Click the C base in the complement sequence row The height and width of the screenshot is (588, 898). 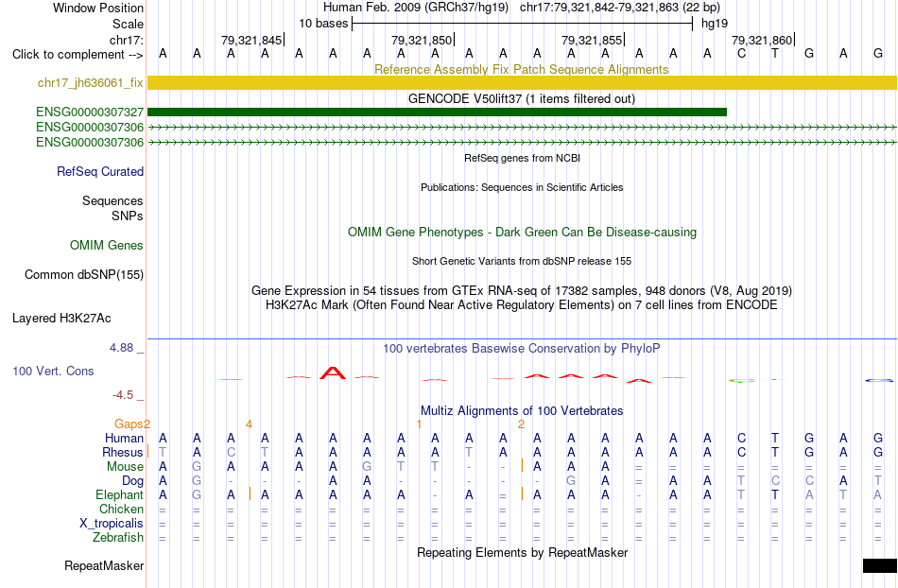[x=741, y=54]
